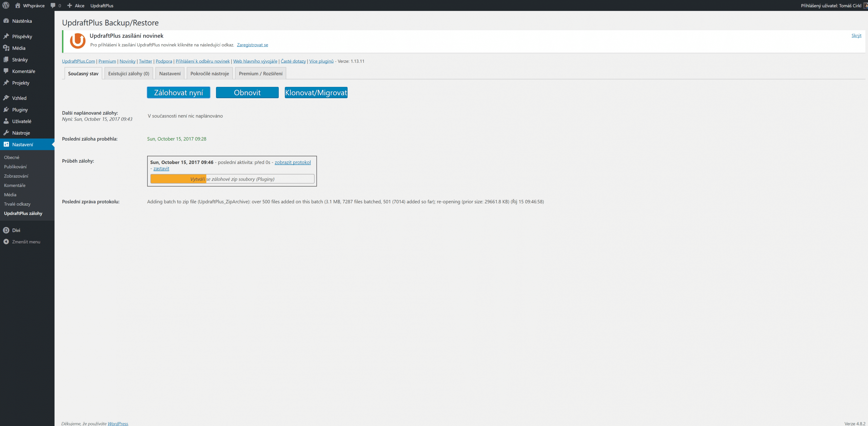Open Akce menu in admin bar

tap(76, 5)
